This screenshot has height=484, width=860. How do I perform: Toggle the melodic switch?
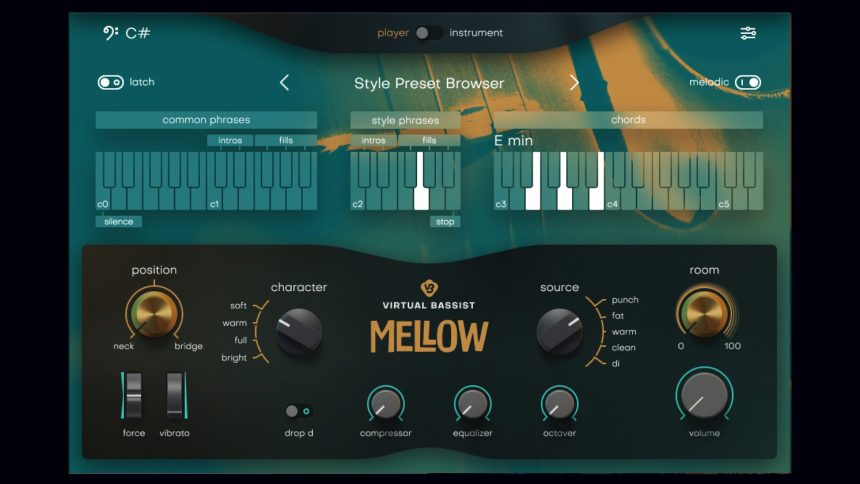(x=747, y=82)
